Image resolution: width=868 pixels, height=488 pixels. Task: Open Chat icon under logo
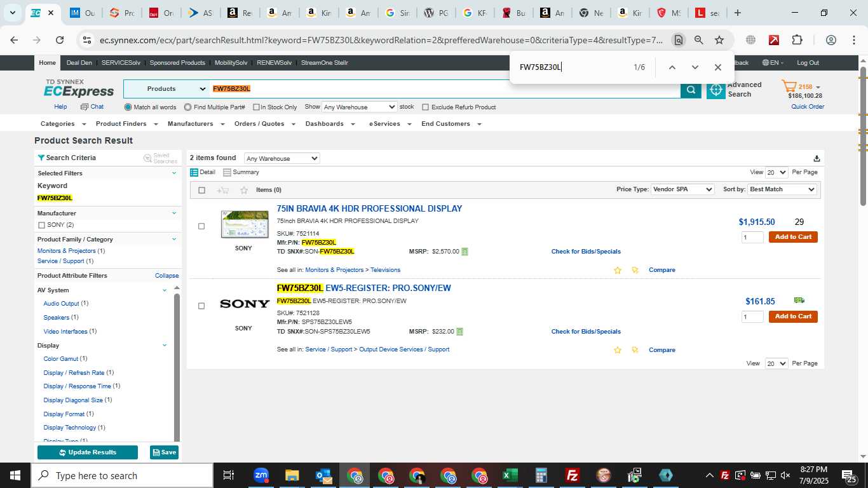(x=86, y=107)
